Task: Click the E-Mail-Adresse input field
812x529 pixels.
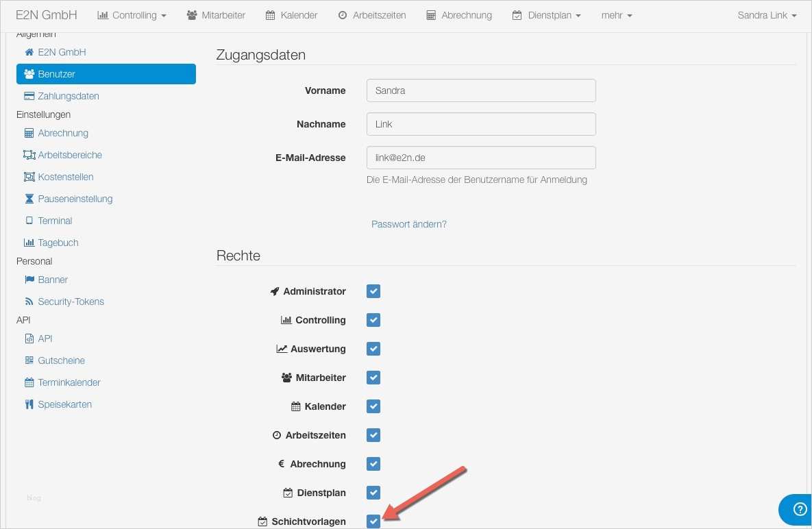Action: [480, 157]
